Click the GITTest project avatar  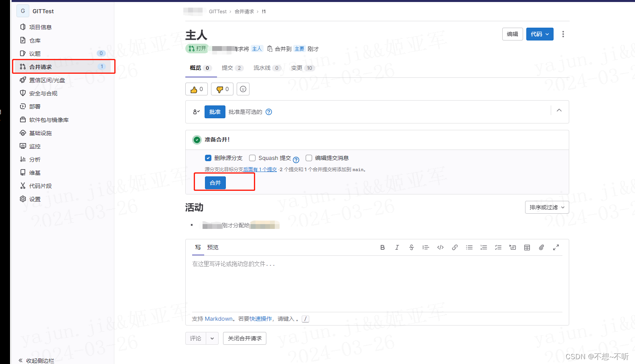[x=23, y=11]
